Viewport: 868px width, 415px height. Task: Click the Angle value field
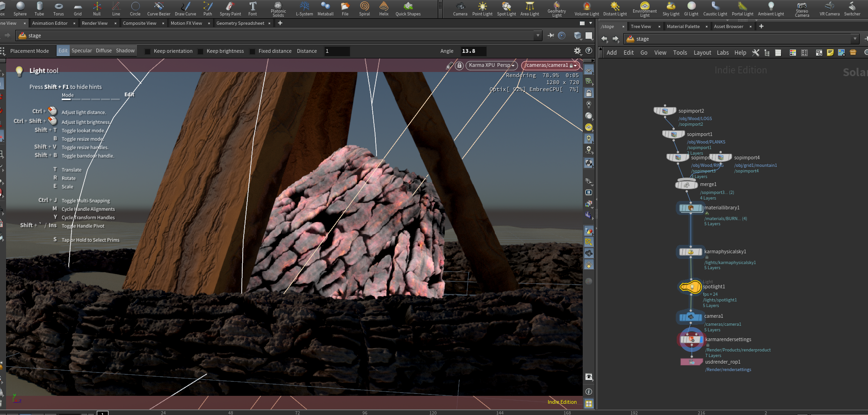[473, 51]
